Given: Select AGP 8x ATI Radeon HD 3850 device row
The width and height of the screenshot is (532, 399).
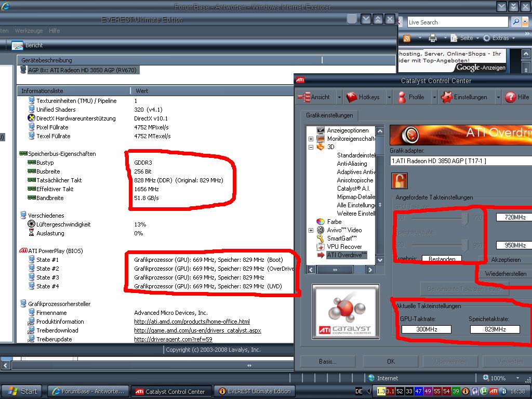Looking at the screenshot, I should coord(79,70).
